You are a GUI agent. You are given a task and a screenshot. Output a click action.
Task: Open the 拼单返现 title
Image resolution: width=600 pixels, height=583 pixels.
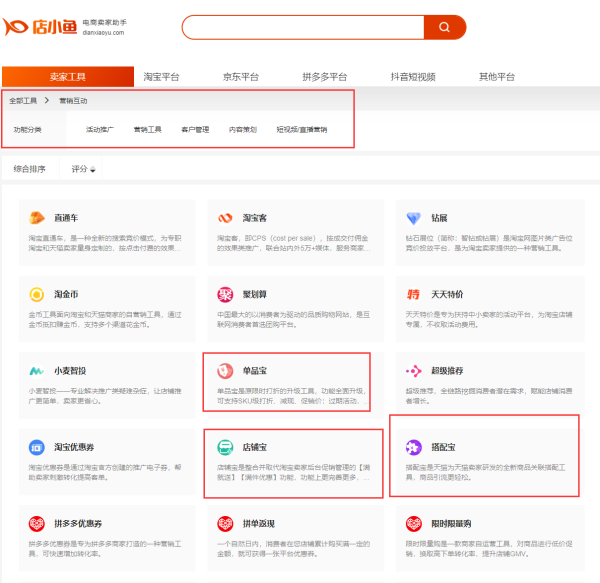tap(259, 524)
